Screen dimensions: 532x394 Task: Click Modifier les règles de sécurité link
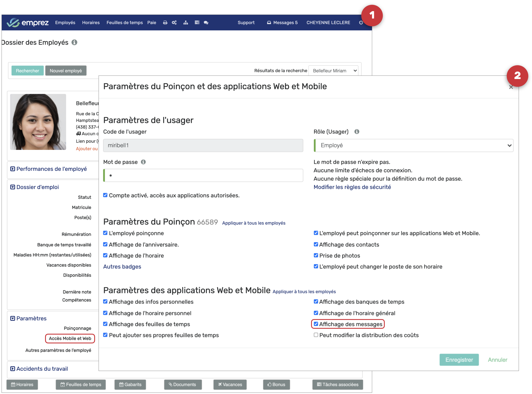pos(352,187)
